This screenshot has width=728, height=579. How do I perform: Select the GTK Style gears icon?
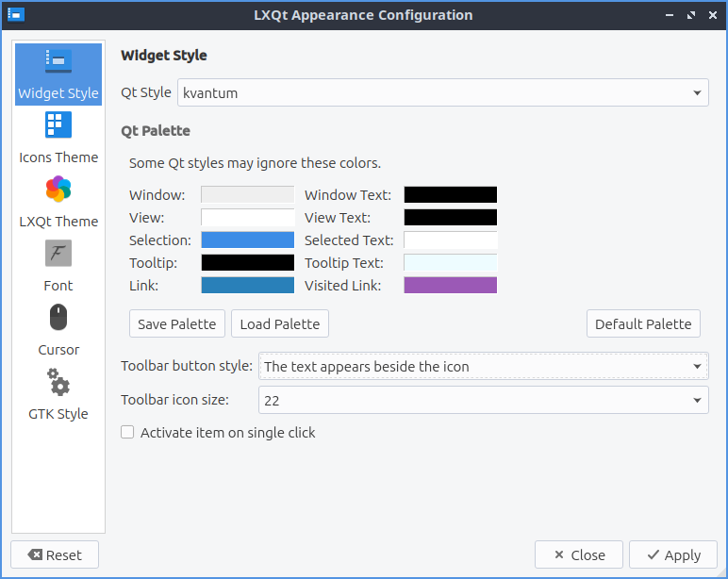click(x=58, y=382)
